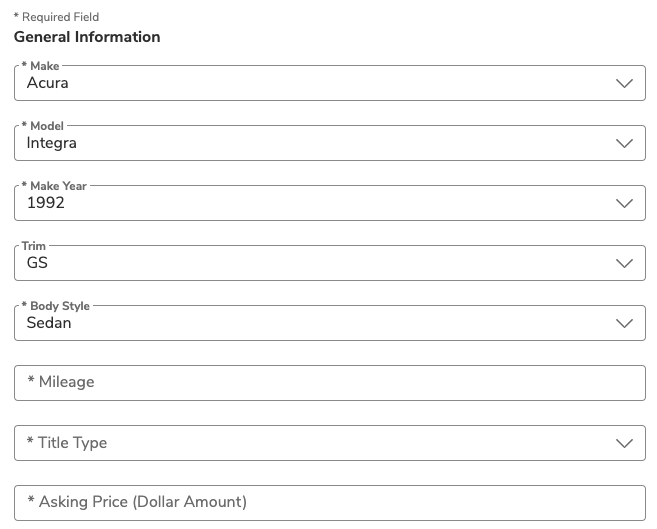
Task: Click the '* Make' field label
Action: (41, 66)
